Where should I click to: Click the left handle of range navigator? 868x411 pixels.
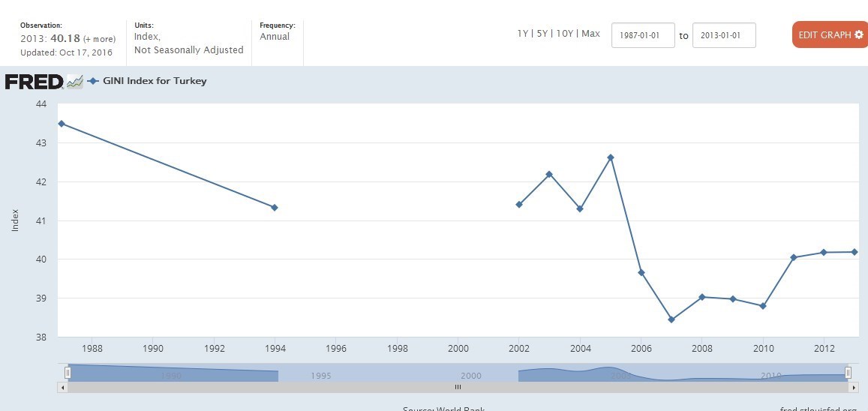[68, 372]
